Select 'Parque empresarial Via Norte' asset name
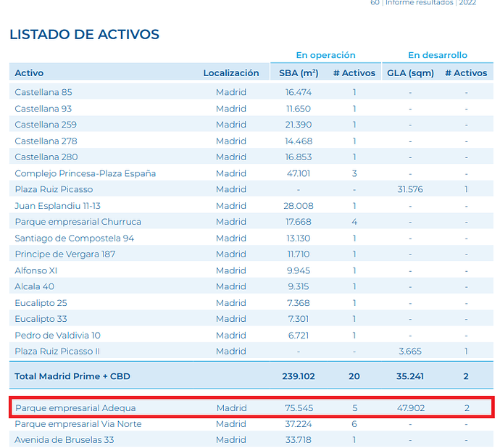Image resolution: width=500 pixels, height=448 pixels. tap(78, 424)
